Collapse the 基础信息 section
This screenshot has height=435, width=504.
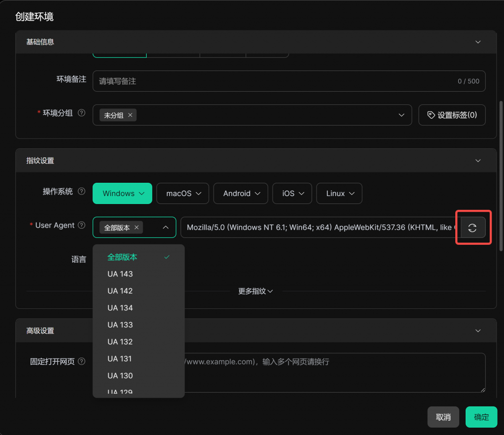[x=477, y=42]
